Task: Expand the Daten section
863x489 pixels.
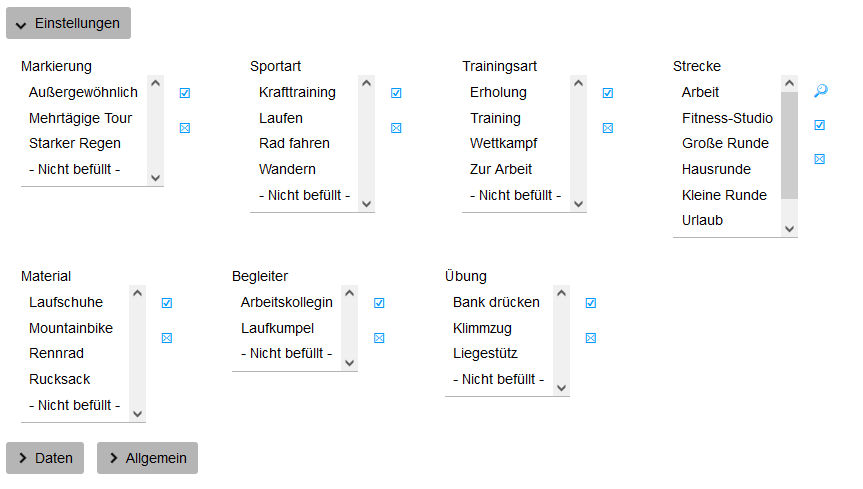Action: 45,458
